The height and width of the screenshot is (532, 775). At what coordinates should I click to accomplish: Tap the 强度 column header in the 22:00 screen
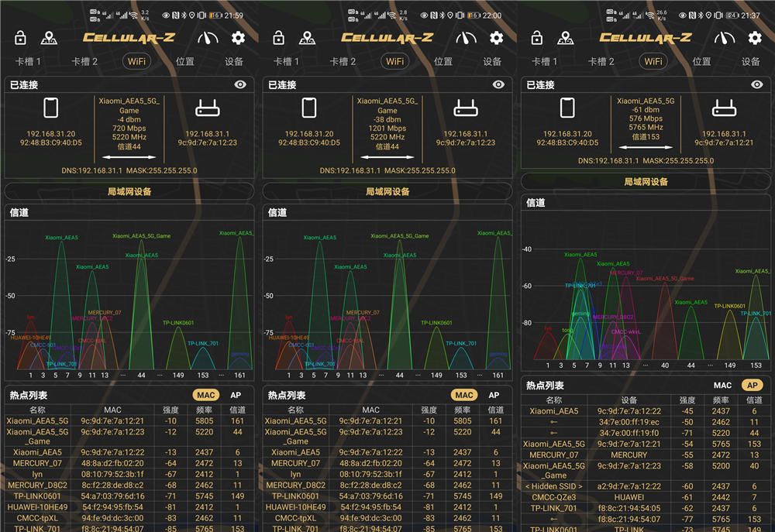[x=429, y=410]
